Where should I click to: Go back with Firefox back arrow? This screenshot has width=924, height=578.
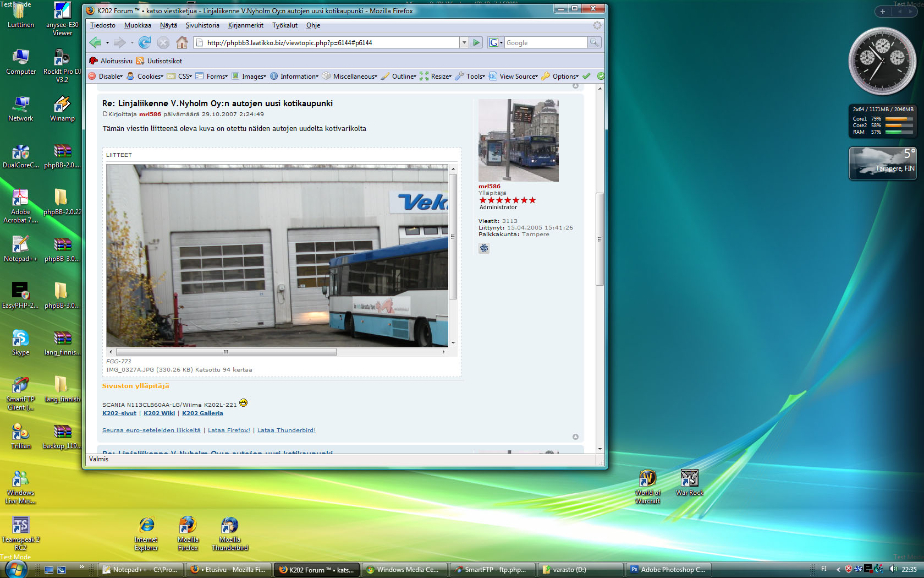click(x=96, y=42)
